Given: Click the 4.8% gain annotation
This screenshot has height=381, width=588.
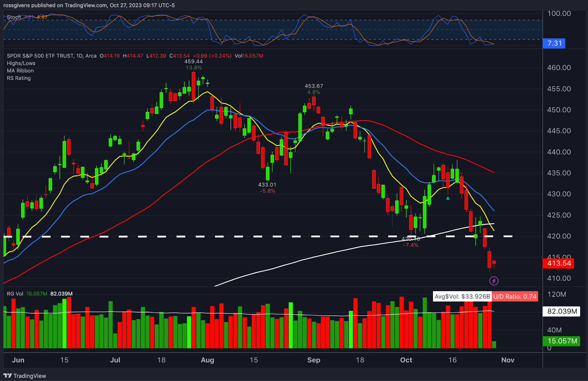Looking at the screenshot, I should pos(314,92).
